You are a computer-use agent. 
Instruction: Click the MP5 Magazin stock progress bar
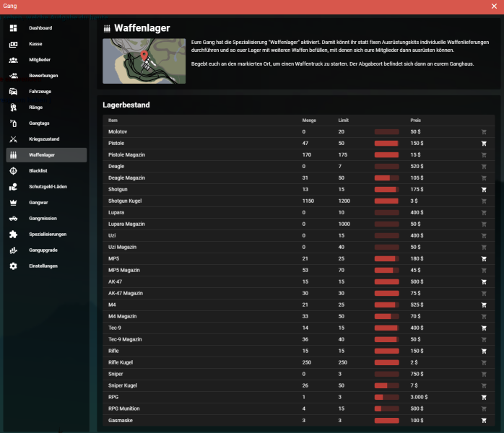pos(386,270)
